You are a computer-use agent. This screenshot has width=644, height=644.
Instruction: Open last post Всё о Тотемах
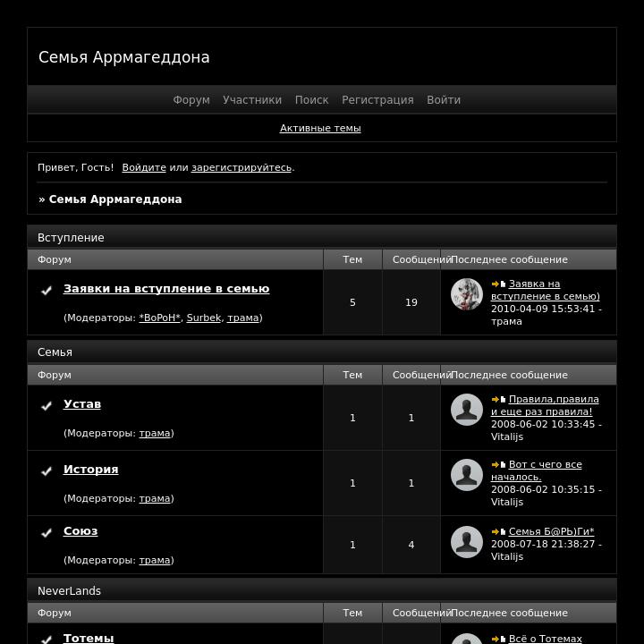pyautogui.click(x=546, y=639)
